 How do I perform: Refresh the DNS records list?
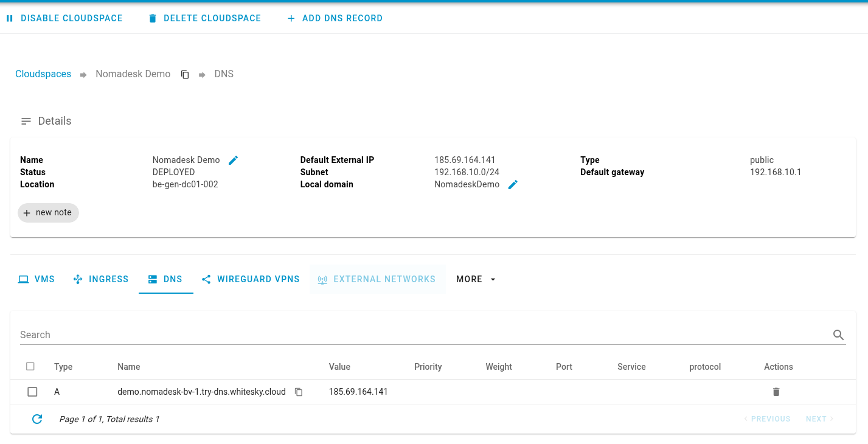(37, 419)
